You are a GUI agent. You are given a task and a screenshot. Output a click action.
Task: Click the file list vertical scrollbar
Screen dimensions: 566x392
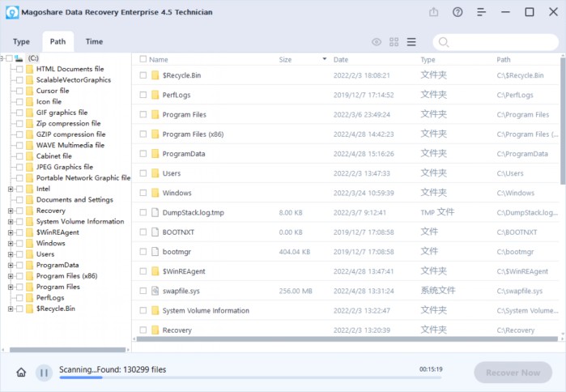[x=563, y=121]
